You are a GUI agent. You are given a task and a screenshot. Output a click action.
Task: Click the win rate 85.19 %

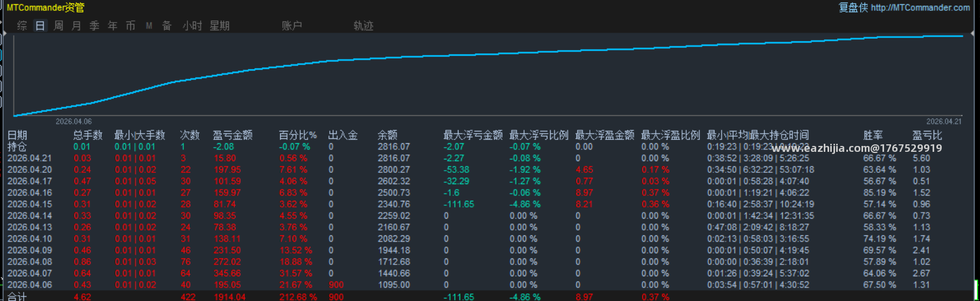point(880,193)
